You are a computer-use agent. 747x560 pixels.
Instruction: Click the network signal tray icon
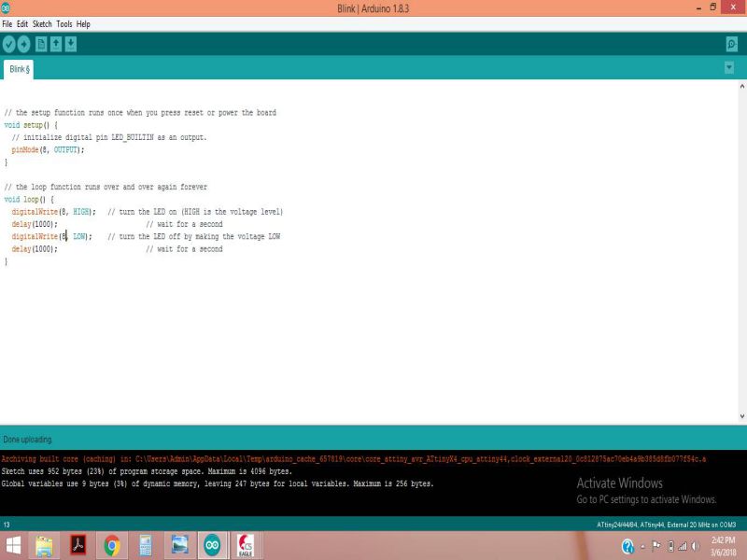click(x=683, y=546)
